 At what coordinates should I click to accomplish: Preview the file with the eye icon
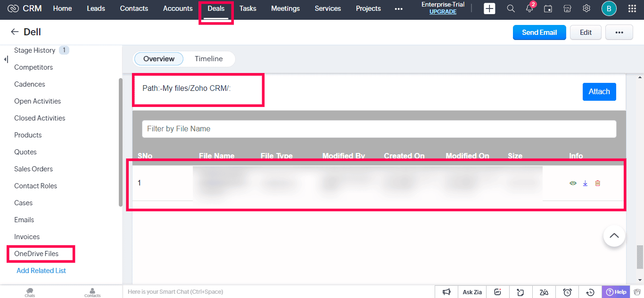click(x=573, y=183)
